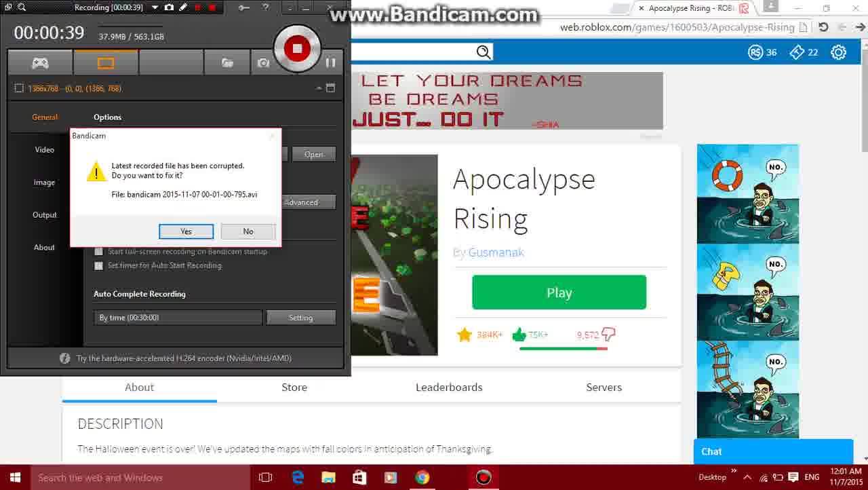Image resolution: width=868 pixels, height=490 pixels.
Task: Click the Open output folder button
Action: [x=314, y=154]
